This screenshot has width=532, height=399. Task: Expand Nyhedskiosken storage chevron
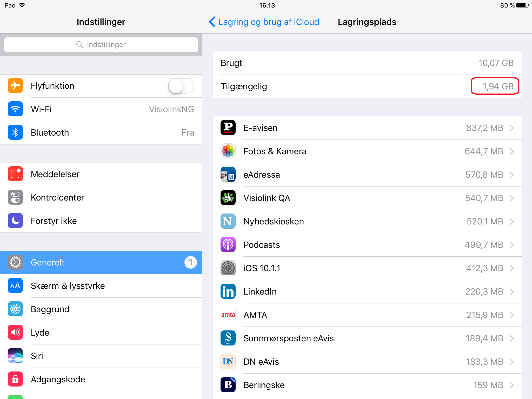coord(512,222)
